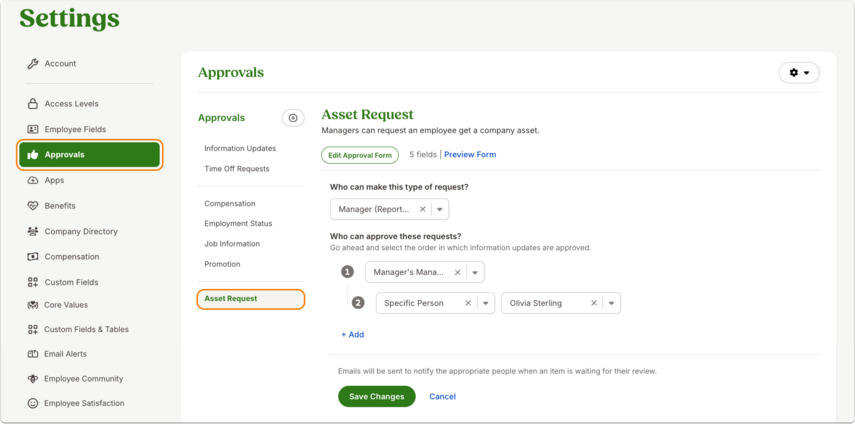Click the Employee Fields ID card icon
Screen dimensions: 855x424
pos(32,129)
